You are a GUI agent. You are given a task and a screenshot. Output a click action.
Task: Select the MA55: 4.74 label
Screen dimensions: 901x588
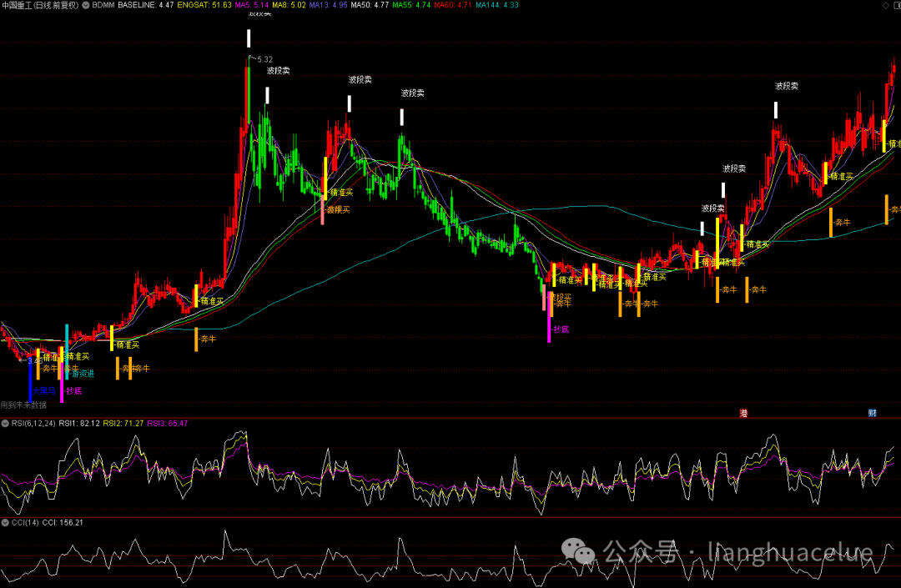(x=411, y=5)
